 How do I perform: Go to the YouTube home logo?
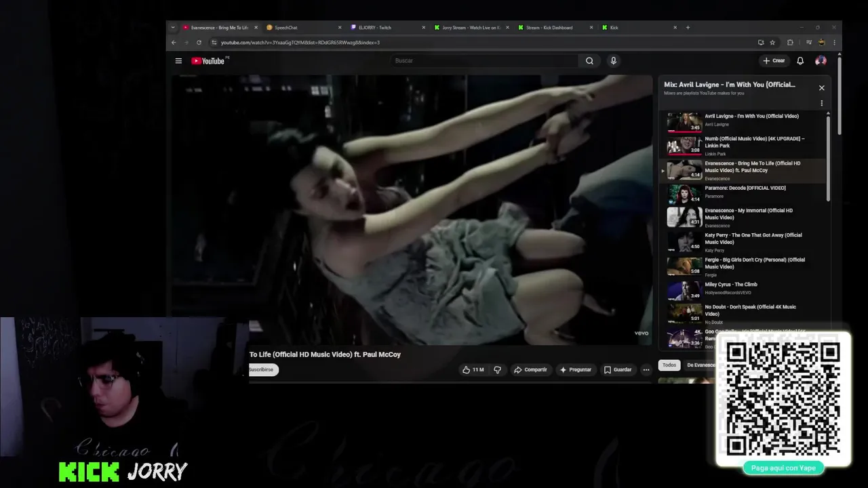click(208, 61)
